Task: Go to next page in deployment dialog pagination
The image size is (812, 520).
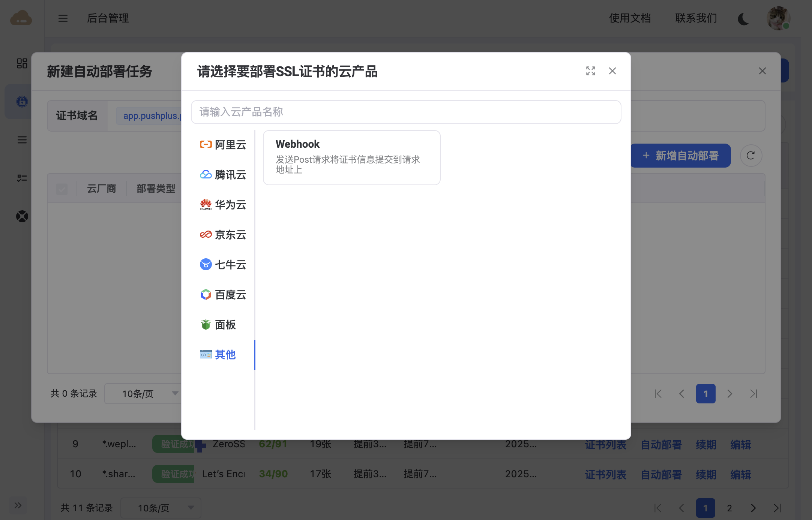Action: [730, 394]
